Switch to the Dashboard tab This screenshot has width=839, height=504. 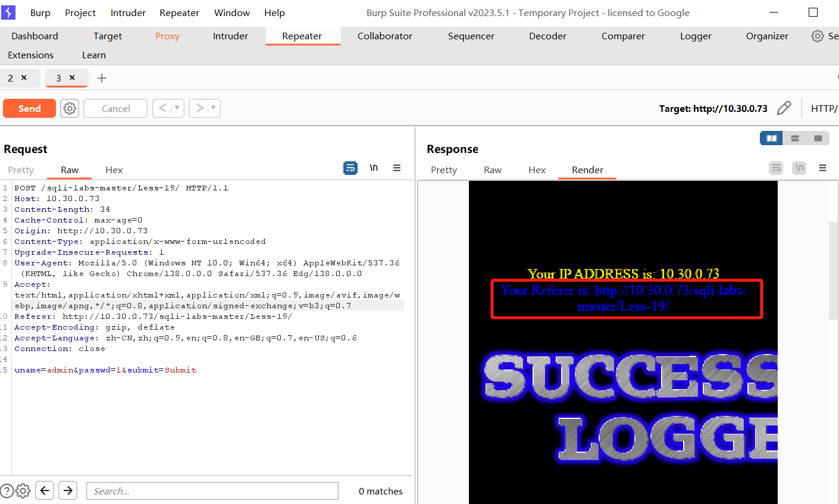click(x=35, y=36)
